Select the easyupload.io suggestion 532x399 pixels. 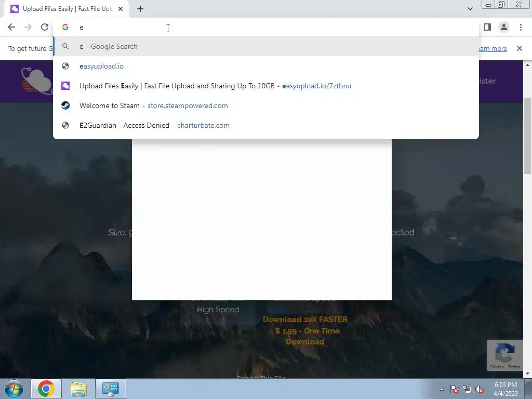[x=266, y=66]
